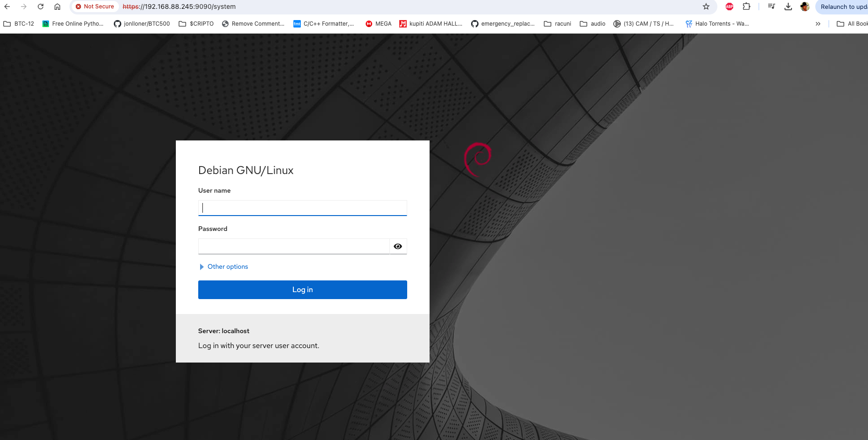Open the downloads icon
868x440 pixels.
(x=788, y=7)
